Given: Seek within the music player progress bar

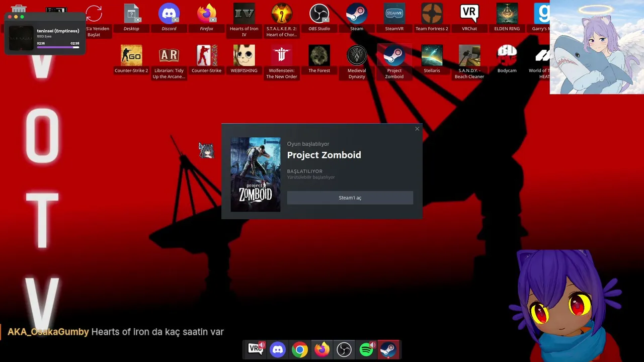Looking at the screenshot, I should 58,47.
